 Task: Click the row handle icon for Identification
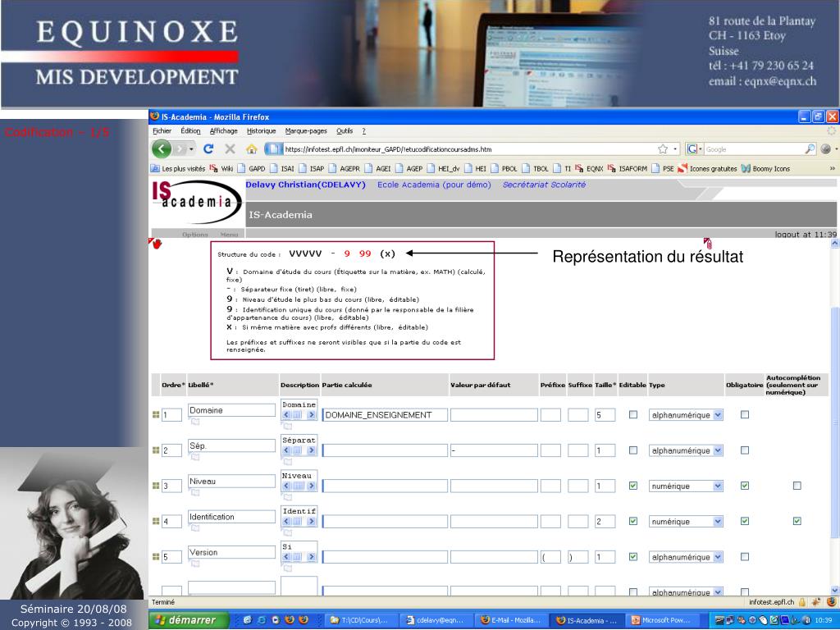pos(156,521)
